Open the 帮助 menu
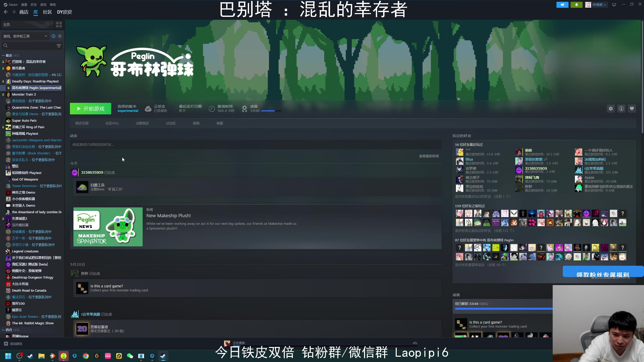This screenshot has width=644, height=362. point(53,5)
